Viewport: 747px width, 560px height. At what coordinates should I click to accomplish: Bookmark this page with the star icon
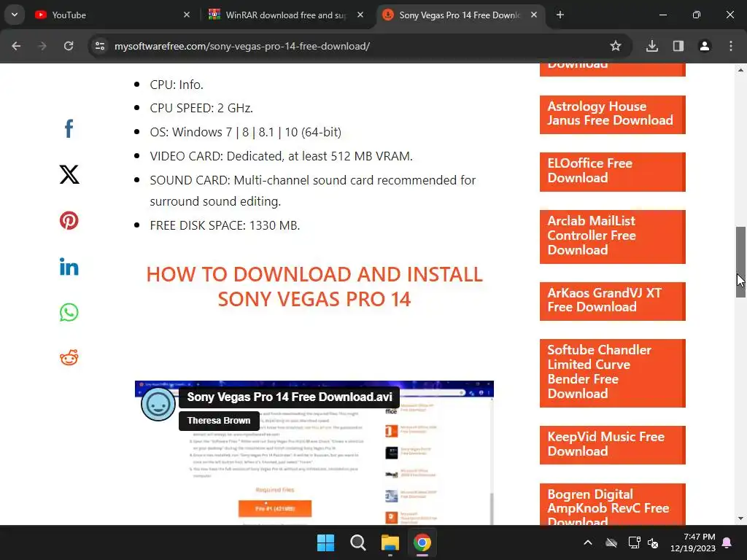tap(616, 46)
